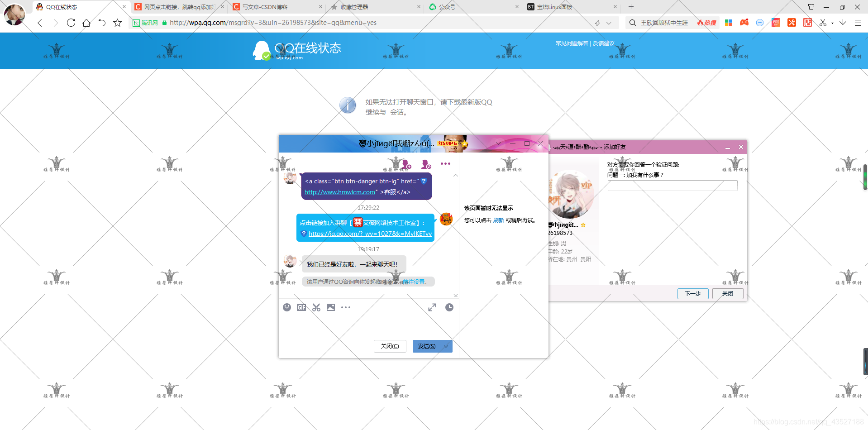This screenshot has height=430, width=868.
Task: Open the colorful four-square apps icon
Action: point(728,23)
